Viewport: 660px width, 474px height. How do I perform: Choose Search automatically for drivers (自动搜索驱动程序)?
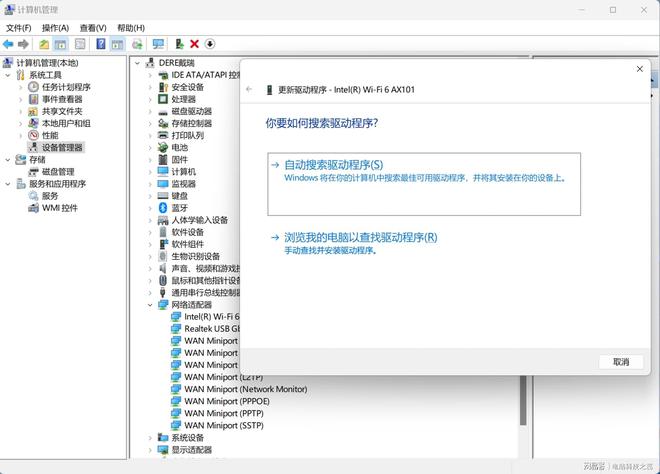424,184
